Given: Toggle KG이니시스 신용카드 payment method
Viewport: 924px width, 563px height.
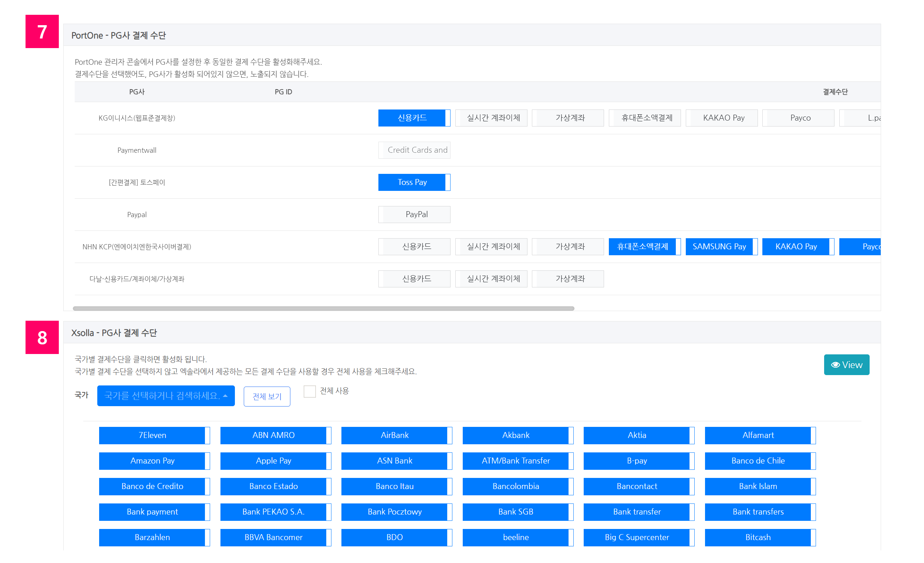Looking at the screenshot, I should tap(414, 118).
